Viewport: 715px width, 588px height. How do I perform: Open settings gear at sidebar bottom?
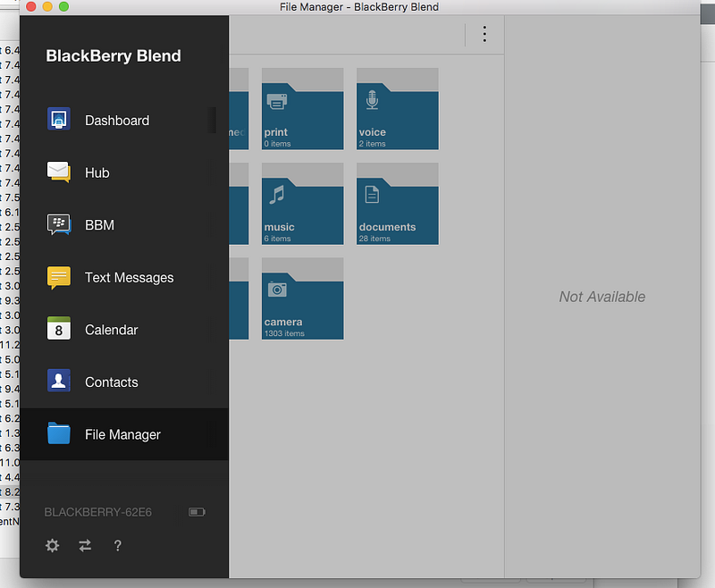point(53,546)
